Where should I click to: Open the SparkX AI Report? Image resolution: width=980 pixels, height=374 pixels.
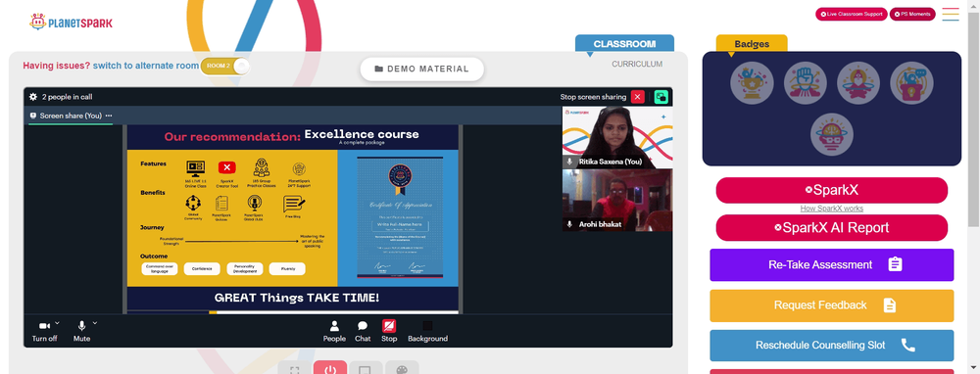pos(831,227)
